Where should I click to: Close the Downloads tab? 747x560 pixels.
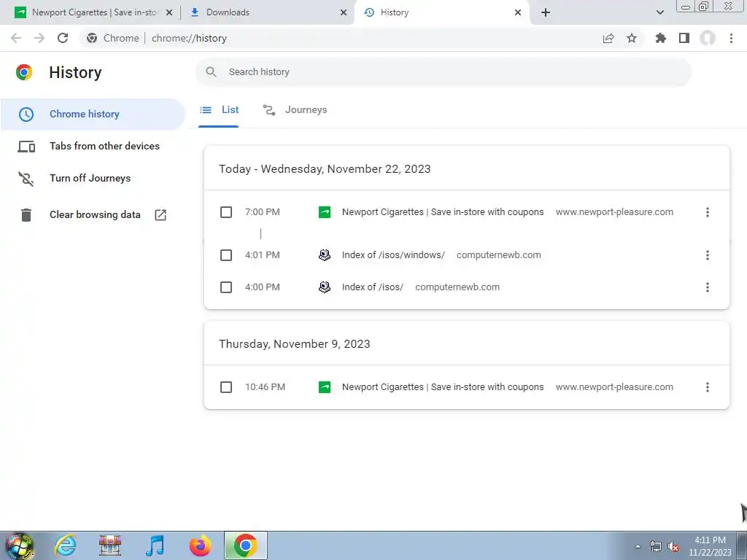pyautogui.click(x=344, y=12)
